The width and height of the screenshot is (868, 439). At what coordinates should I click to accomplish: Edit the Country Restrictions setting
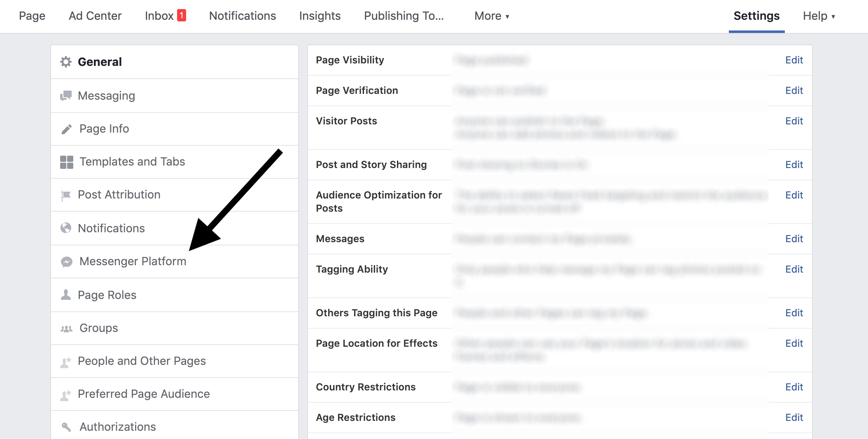(794, 387)
